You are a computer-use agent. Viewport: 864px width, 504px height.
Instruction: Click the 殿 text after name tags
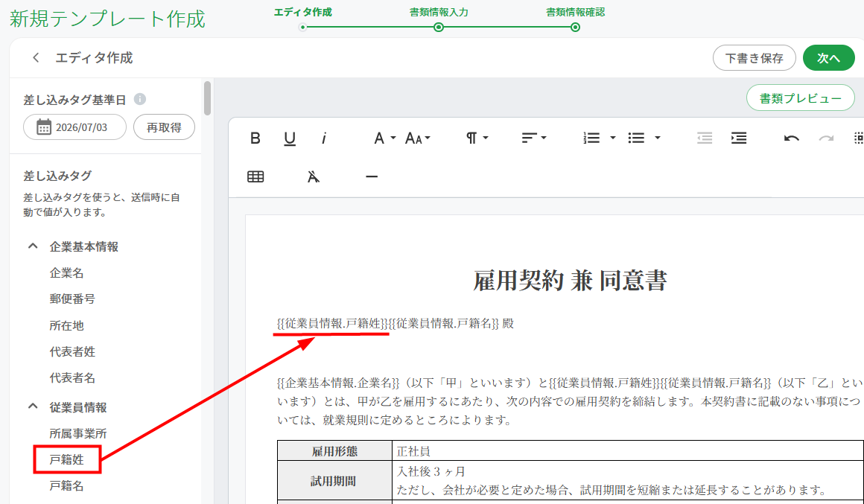click(x=508, y=323)
